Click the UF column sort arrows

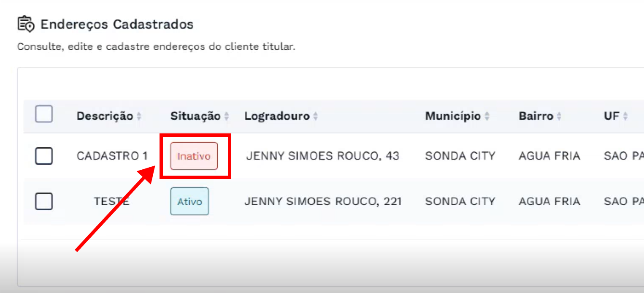click(625, 117)
